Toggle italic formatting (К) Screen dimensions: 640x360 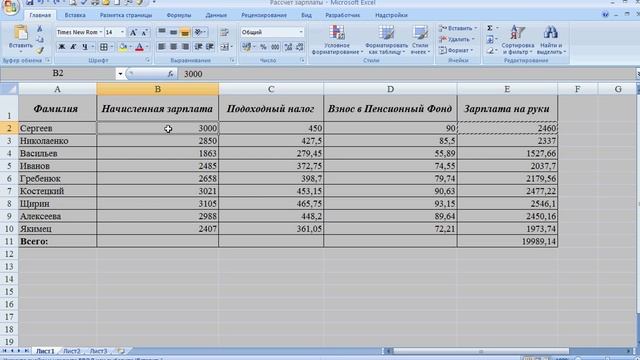(73, 47)
